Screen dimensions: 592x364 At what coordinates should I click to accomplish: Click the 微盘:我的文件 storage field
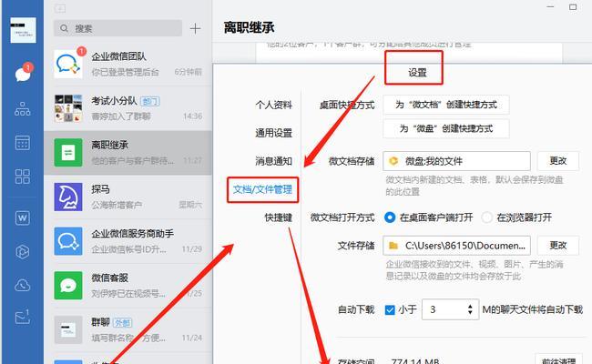click(456, 161)
